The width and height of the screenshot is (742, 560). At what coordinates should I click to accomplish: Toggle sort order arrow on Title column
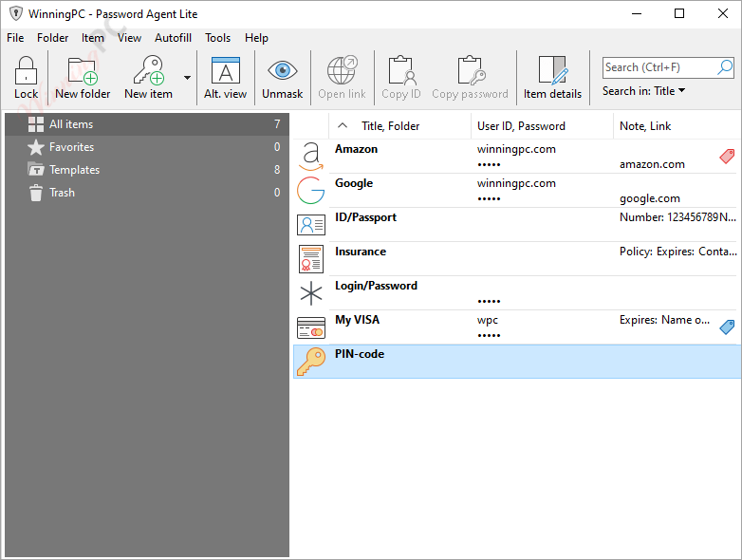click(x=343, y=126)
